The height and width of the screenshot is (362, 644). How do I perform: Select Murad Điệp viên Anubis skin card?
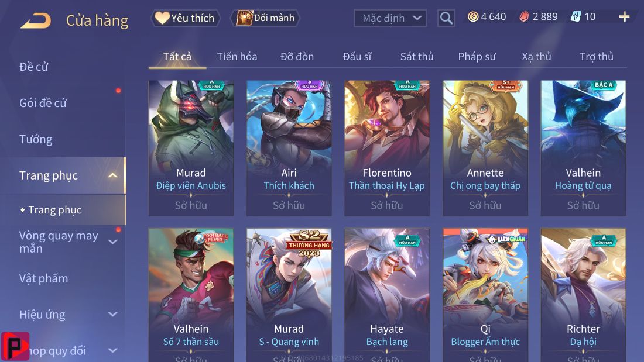click(191, 148)
